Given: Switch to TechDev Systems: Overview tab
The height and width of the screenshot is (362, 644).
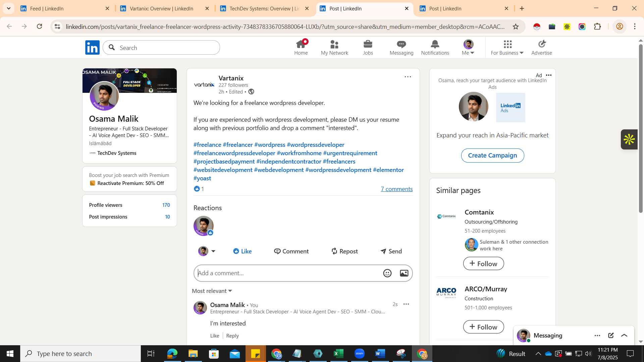Looking at the screenshot, I should coord(263,8).
